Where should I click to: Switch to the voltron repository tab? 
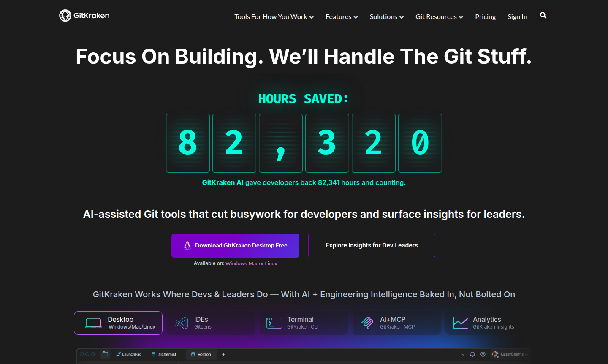(x=201, y=354)
